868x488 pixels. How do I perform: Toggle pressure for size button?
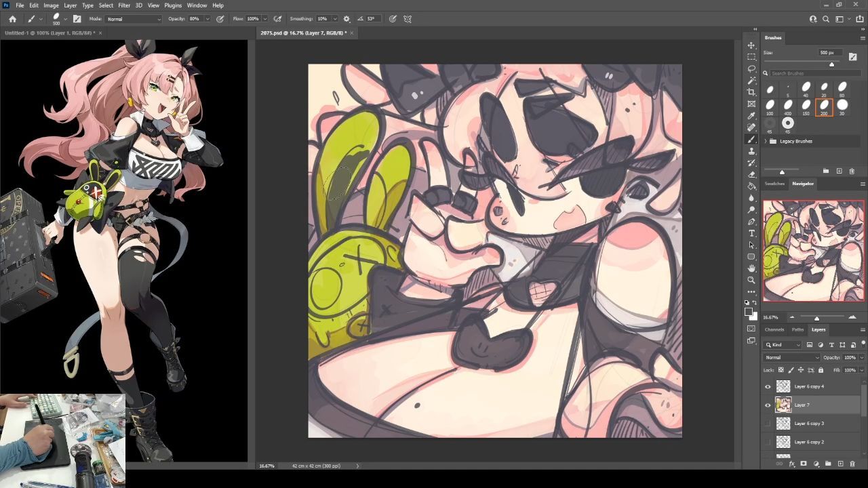[x=393, y=19]
